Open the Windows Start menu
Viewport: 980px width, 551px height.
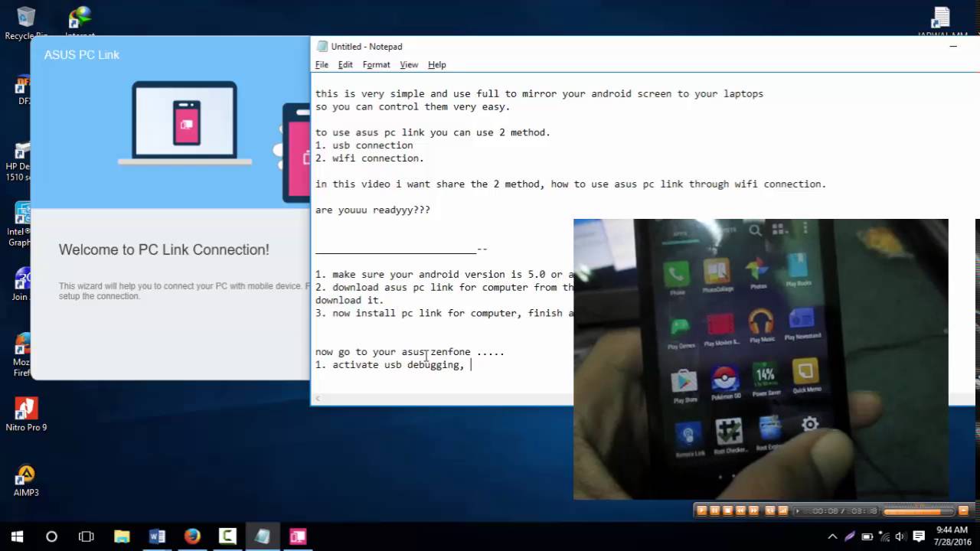(x=17, y=536)
